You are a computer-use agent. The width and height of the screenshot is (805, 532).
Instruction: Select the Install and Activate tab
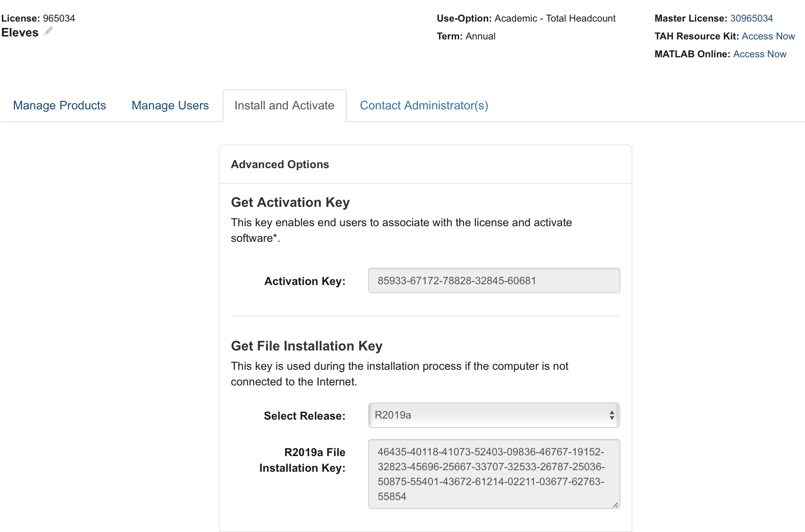pyautogui.click(x=284, y=106)
